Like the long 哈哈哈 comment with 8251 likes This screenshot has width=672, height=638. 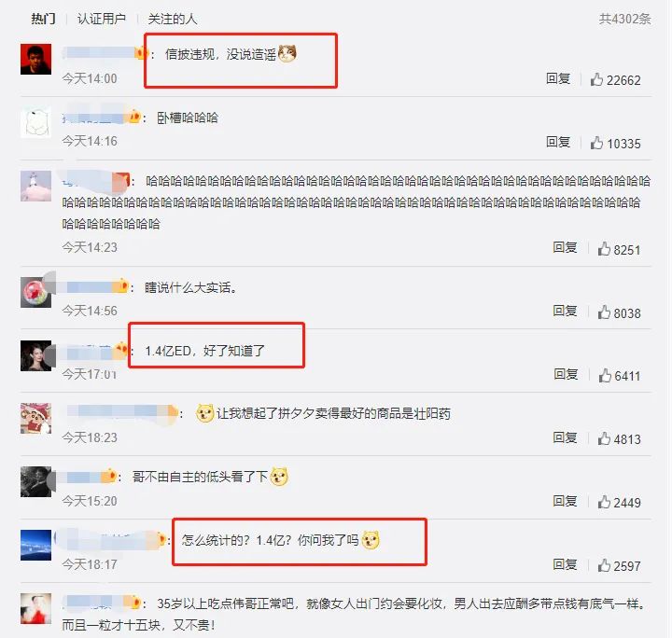pyautogui.click(x=604, y=249)
